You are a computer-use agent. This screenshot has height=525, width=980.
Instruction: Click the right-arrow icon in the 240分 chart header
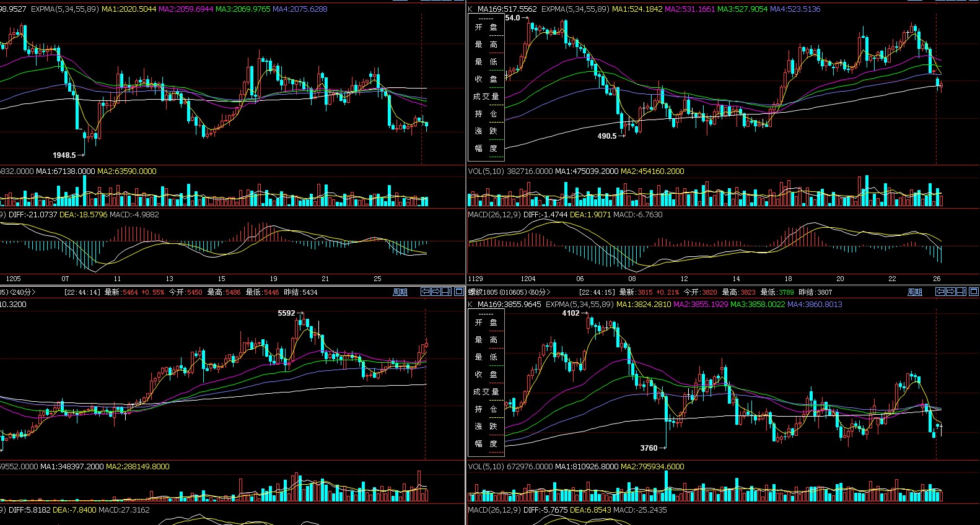436,292
